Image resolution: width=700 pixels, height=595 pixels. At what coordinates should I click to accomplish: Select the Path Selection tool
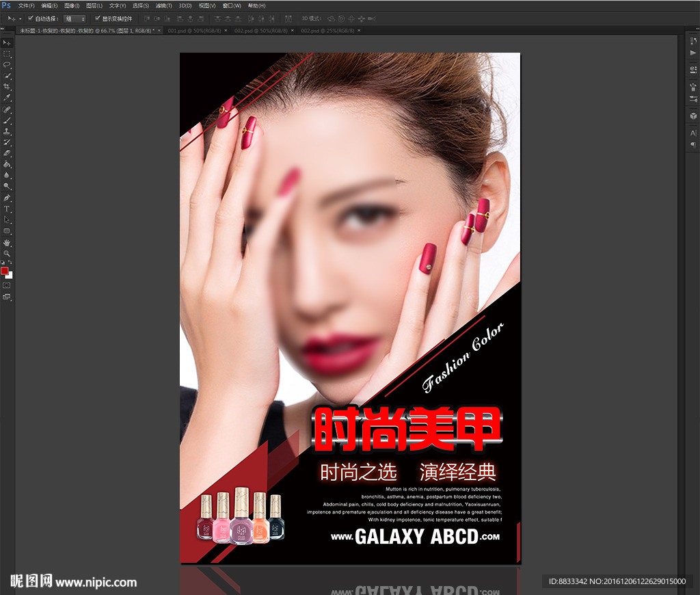pos(7,220)
